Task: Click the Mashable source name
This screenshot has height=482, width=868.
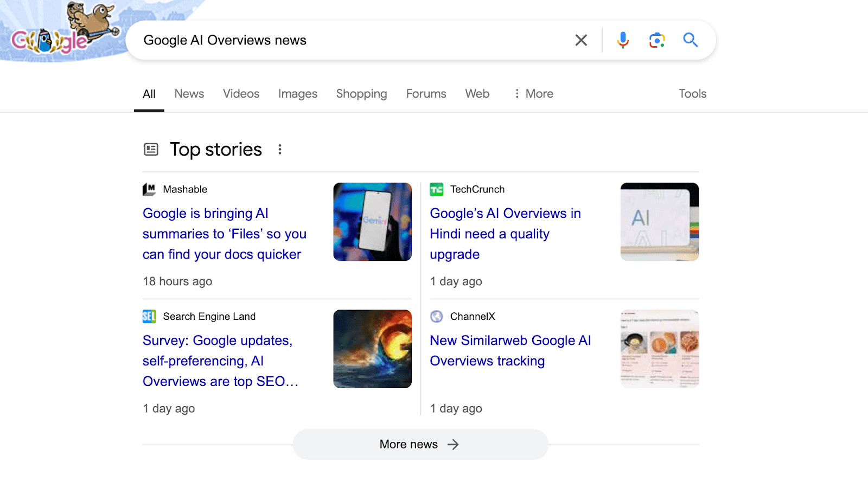Action: tap(185, 189)
